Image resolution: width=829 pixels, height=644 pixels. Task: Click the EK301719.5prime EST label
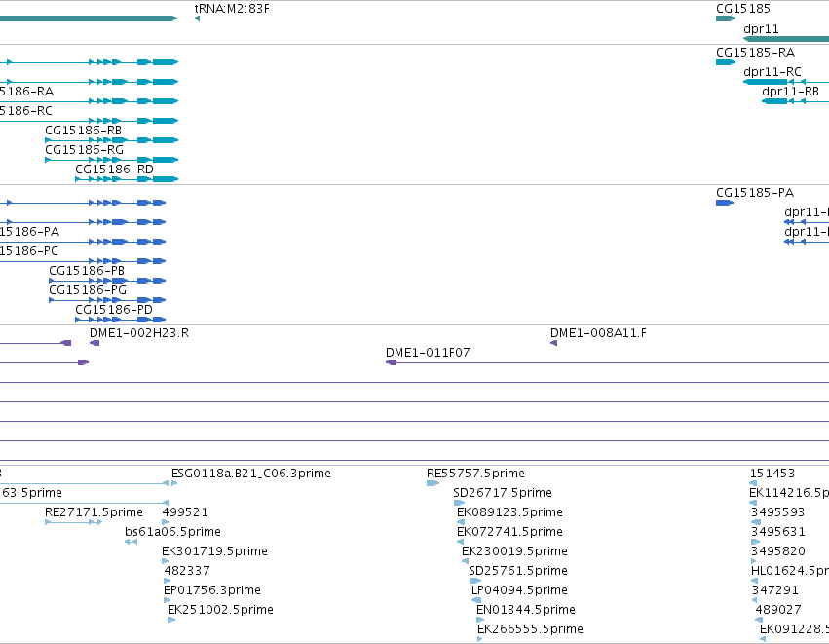(x=214, y=551)
